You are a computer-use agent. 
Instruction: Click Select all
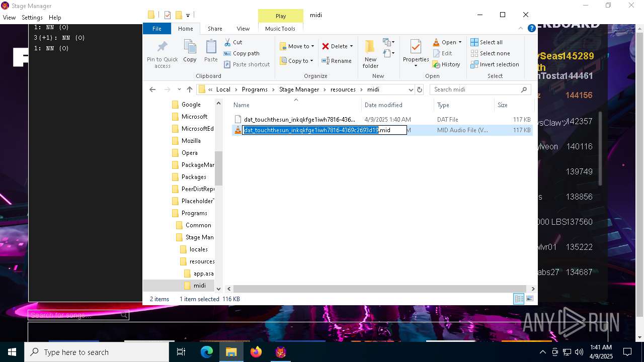click(x=487, y=42)
